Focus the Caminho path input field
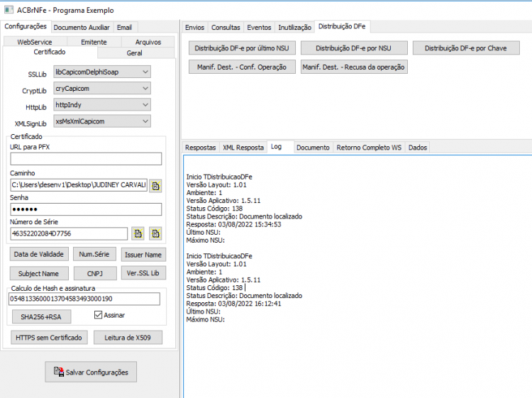This screenshot has width=532, height=398. [x=79, y=185]
